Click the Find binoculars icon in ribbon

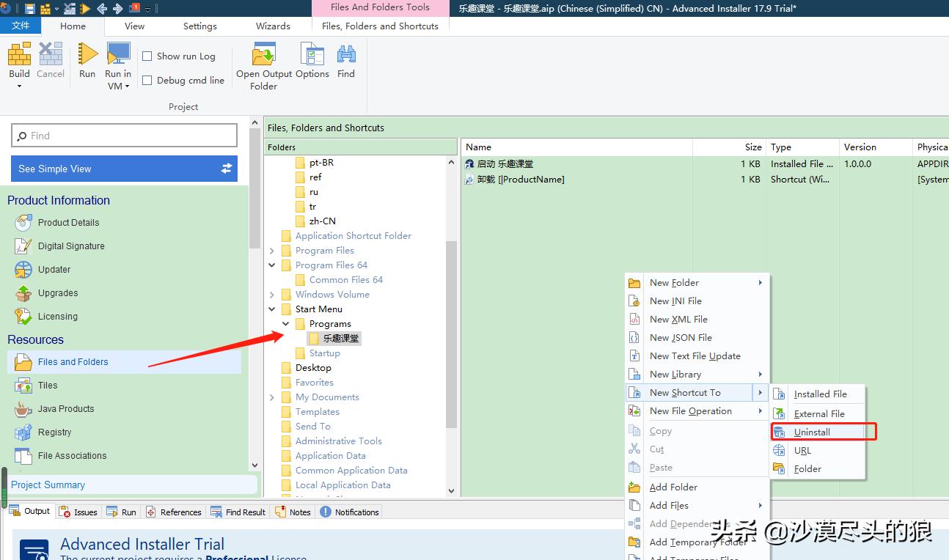[x=346, y=54]
